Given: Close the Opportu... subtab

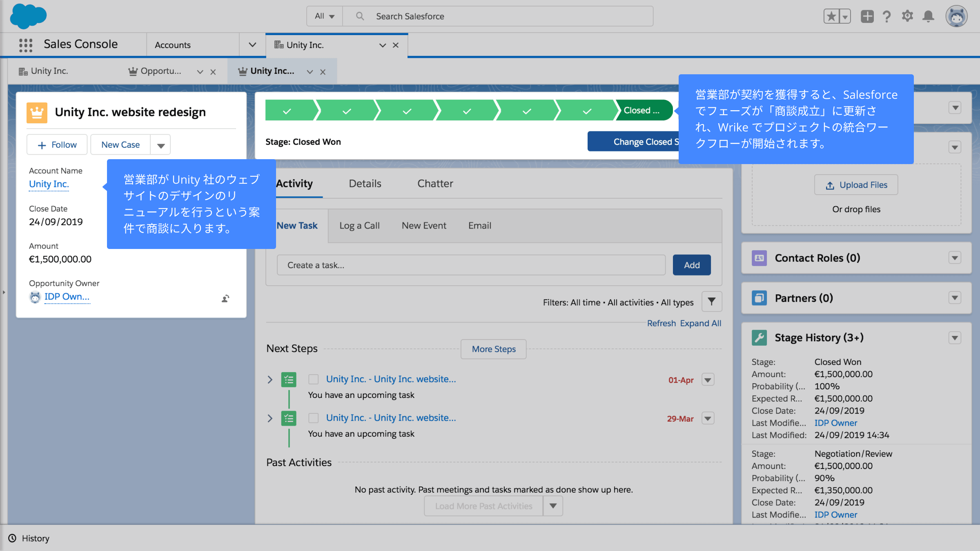Looking at the screenshot, I should pyautogui.click(x=213, y=72).
